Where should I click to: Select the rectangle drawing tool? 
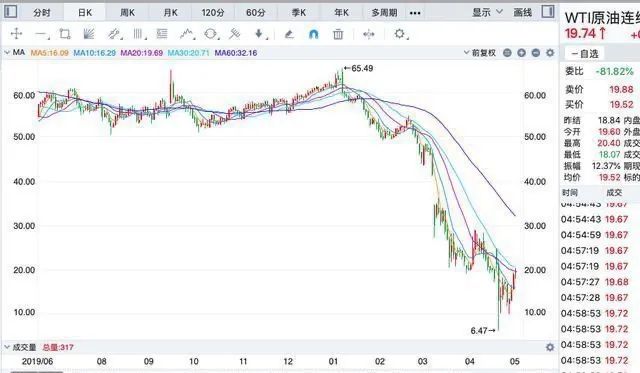pyautogui.click(x=65, y=34)
